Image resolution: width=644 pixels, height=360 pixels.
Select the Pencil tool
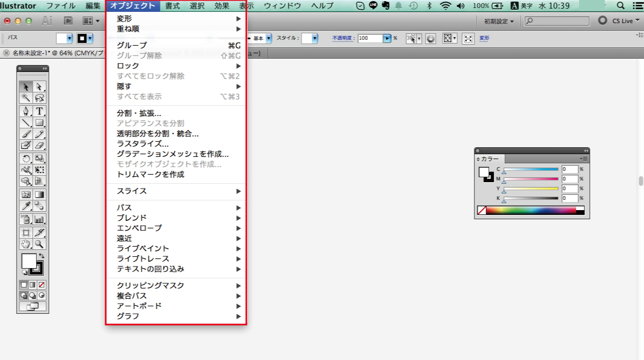click(39, 134)
